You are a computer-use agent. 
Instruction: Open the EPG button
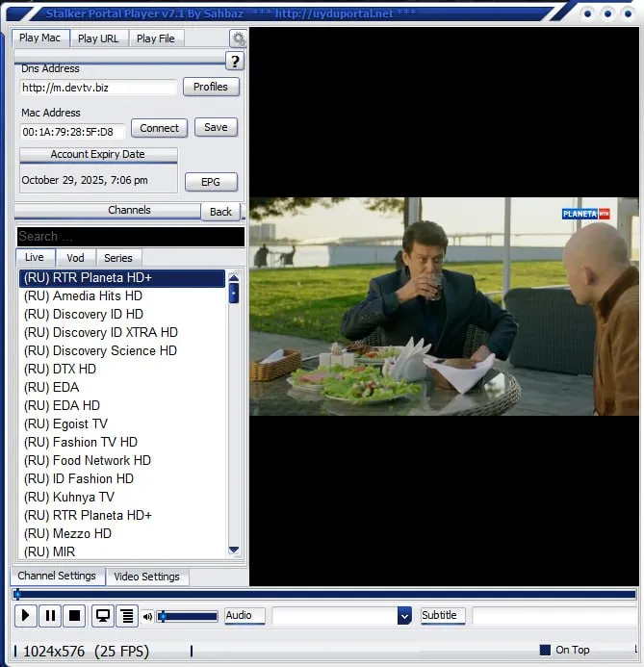[x=211, y=182]
